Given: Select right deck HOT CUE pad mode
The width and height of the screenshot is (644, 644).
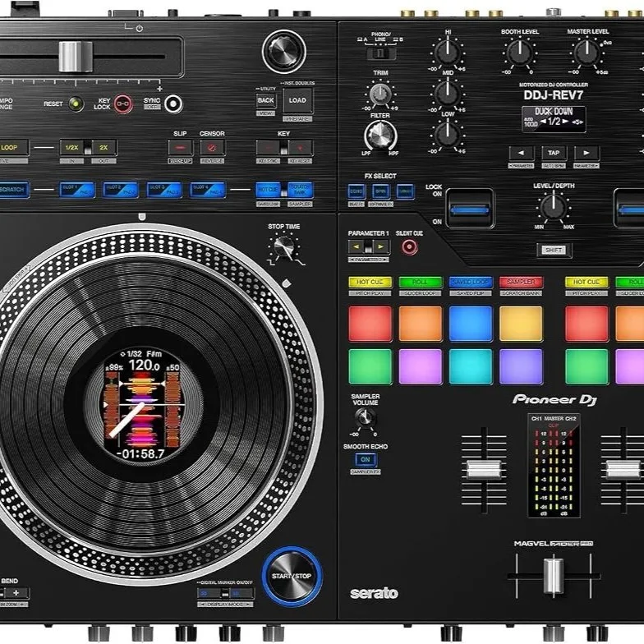Looking at the screenshot, I should (x=586, y=283).
